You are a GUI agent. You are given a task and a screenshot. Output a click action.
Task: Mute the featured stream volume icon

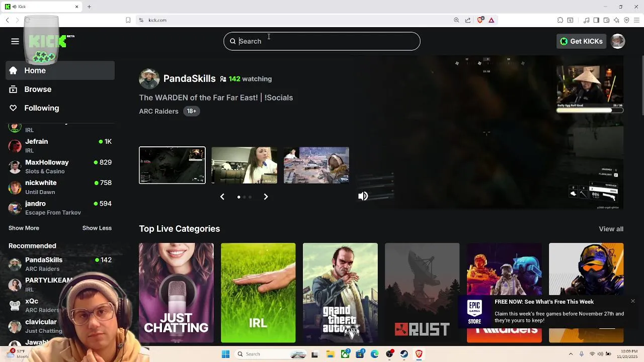[363, 196]
